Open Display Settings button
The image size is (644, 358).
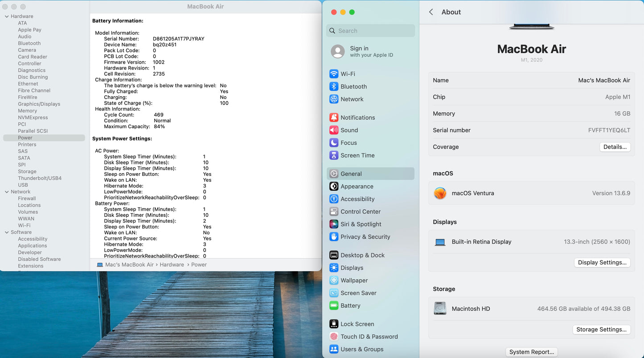tap(602, 263)
